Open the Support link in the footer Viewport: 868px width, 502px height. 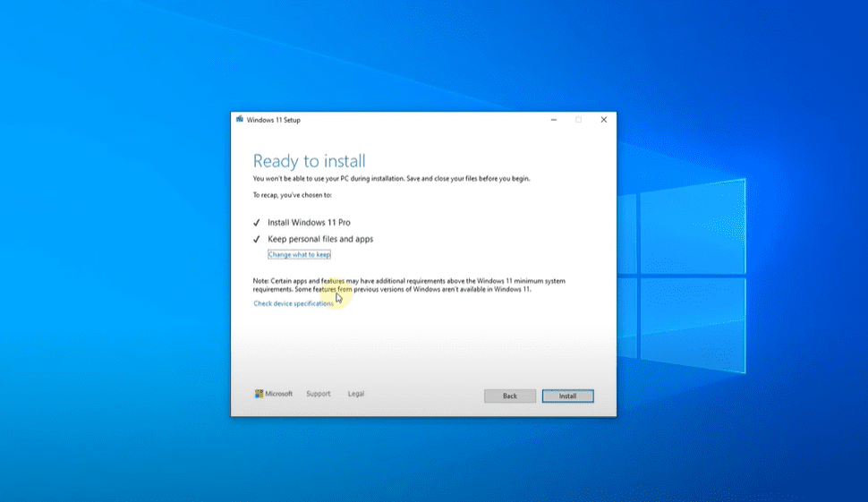(x=318, y=394)
